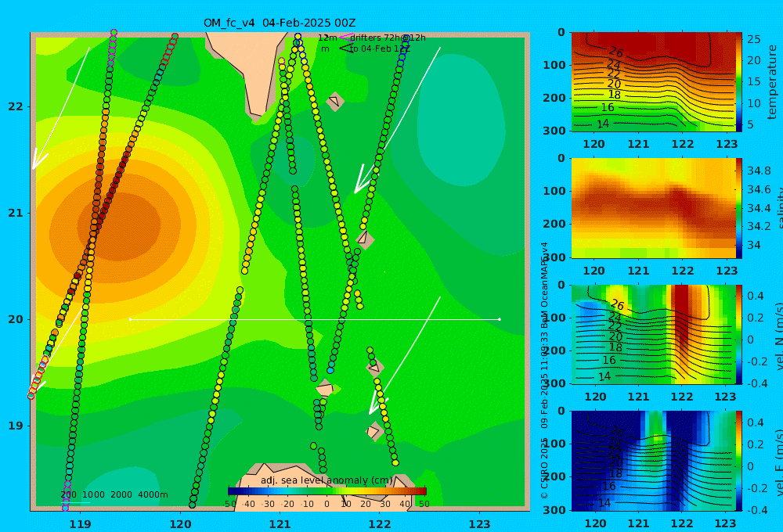Click longitude tick label 121 on the main map
The image size is (783, 532).
coord(280,524)
